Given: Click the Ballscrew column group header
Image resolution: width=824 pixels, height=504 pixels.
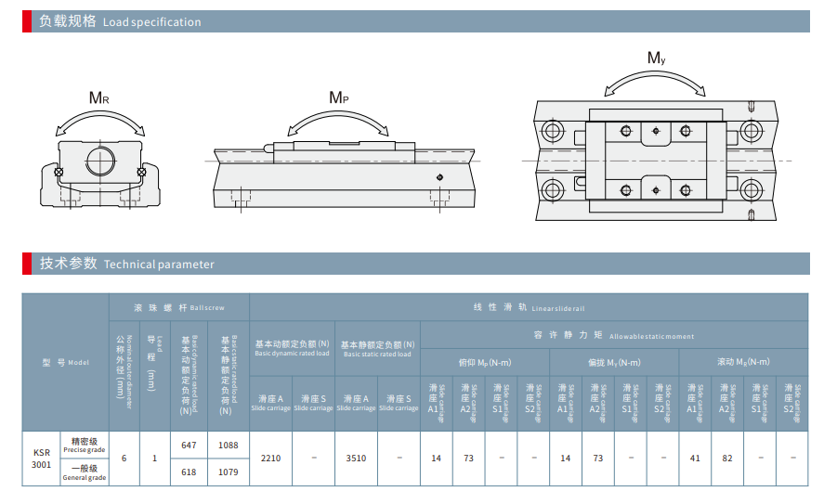Looking at the screenshot, I should point(179,306).
